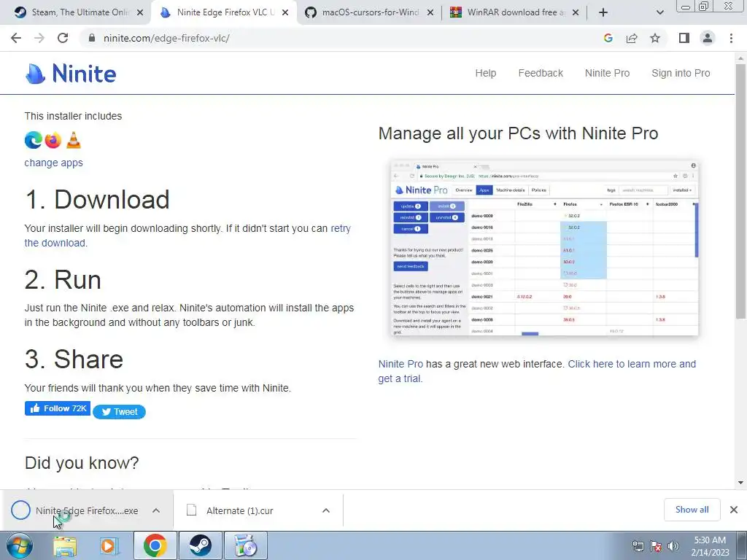Click the network tray icon
Viewport: 747px width, 560px height.
(x=638, y=547)
